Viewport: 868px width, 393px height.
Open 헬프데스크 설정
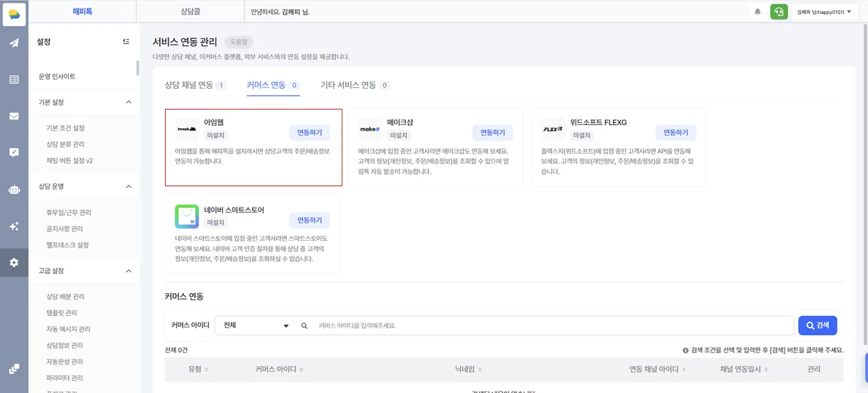point(67,245)
